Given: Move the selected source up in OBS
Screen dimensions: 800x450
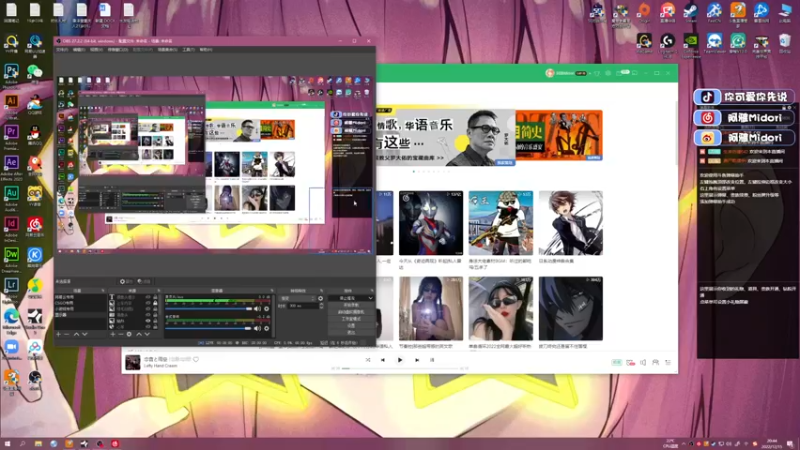Looking at the screenshot, I should 139,334.
